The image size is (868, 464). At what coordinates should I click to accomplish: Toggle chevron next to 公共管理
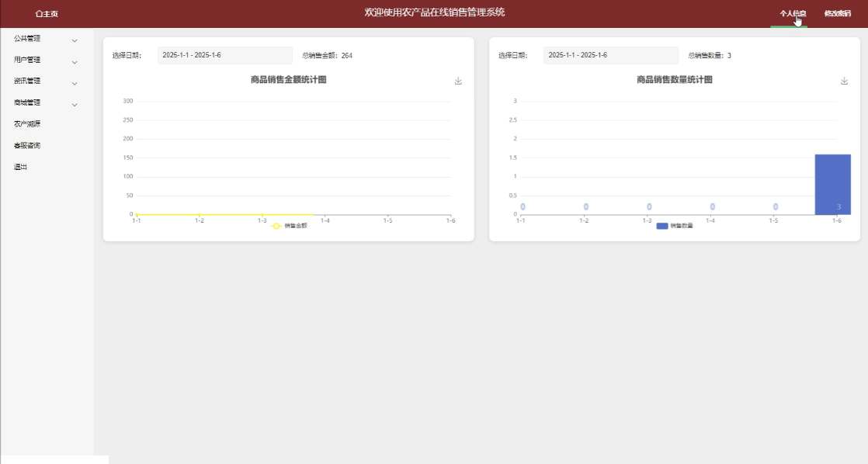(75, 40)
